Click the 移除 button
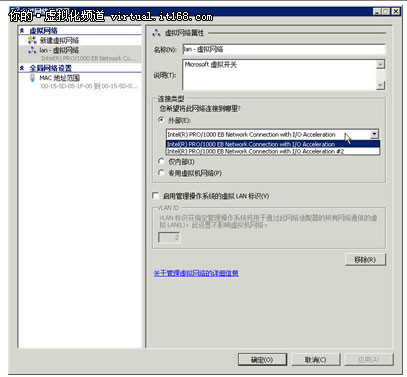 click(365, 260)
